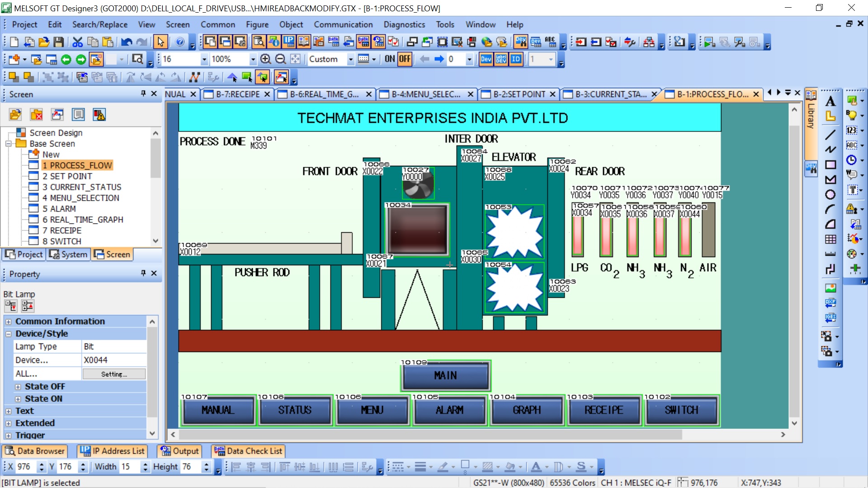Select the Line figure tool

point(830,135)
